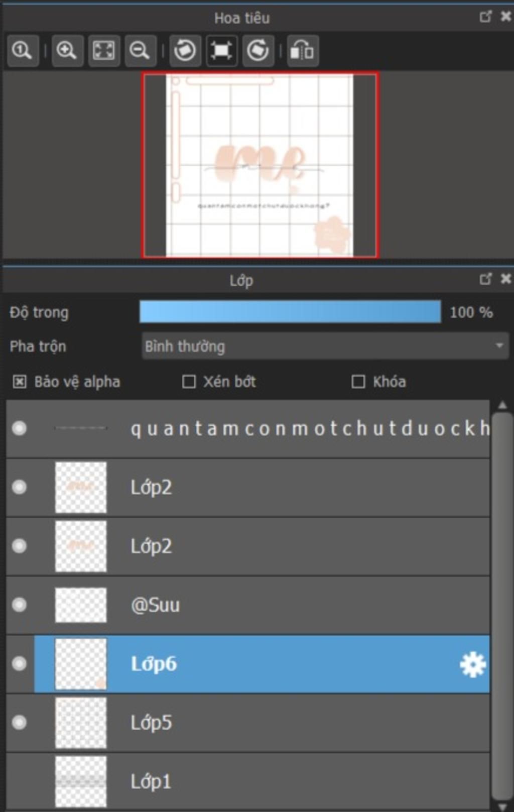Viewport: 514px width, 812px height.
Task: Reset navigator zoom to 100%
Action: click(23, 51)
